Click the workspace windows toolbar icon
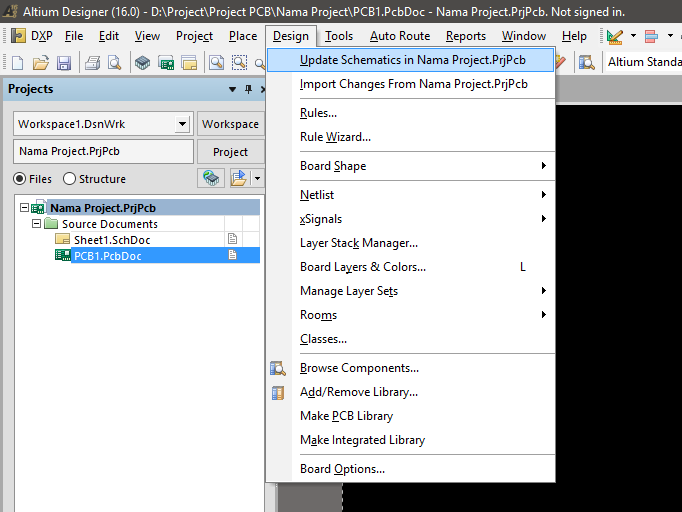The image size is (682, 512). click(189, 63)
